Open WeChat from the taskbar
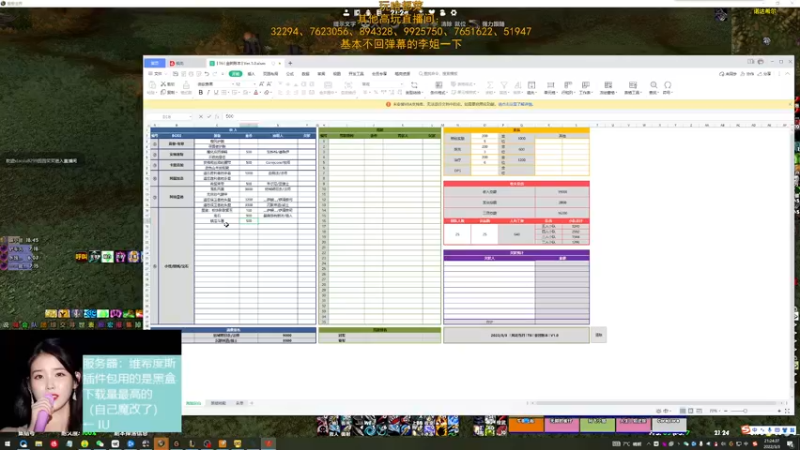Viewport: 800px width, 450px height. [x=100, y=444]
